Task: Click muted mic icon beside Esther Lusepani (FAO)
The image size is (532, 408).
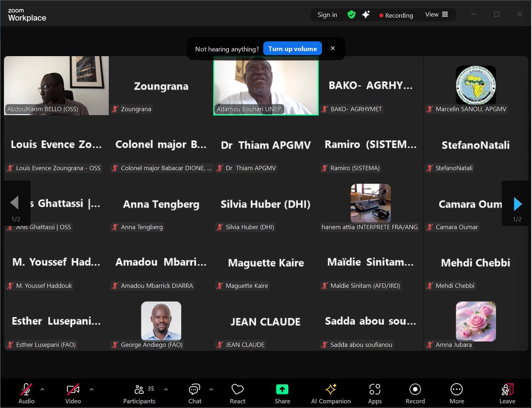Action: pos(10,345)
